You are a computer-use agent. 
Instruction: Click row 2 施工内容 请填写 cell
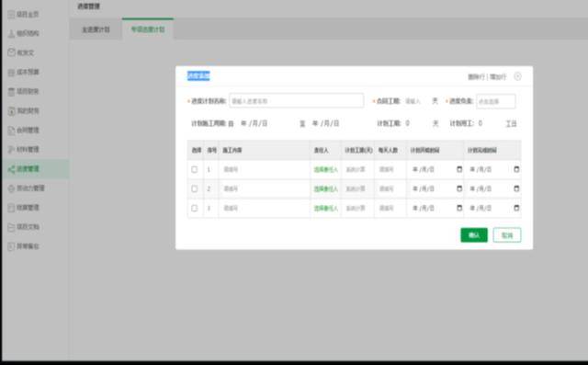[x=264, y=188]
